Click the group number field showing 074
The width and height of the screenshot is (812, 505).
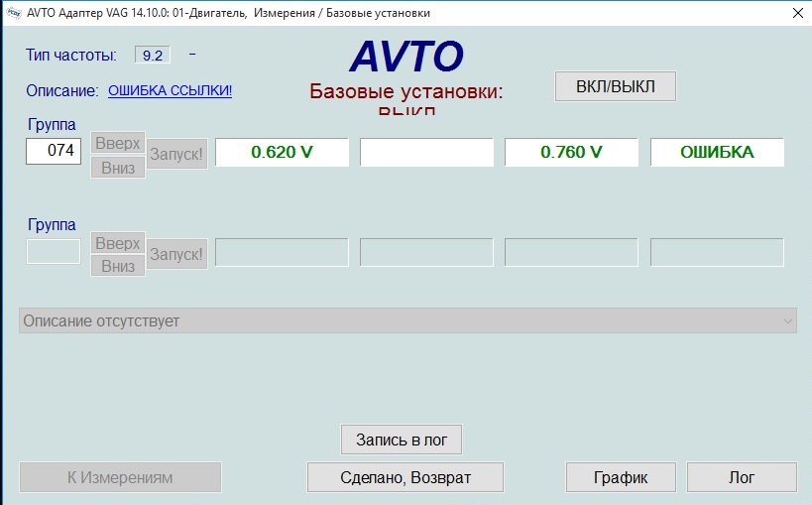point(54,151)
